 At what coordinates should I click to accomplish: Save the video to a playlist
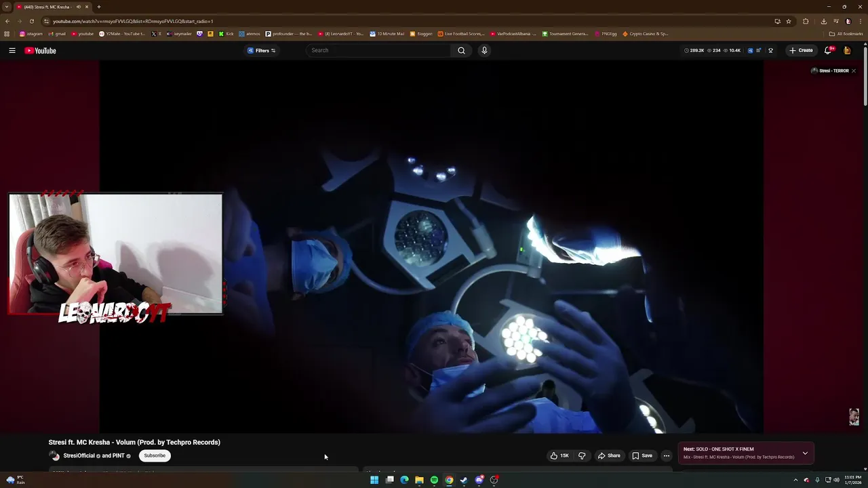coord(642,455)
